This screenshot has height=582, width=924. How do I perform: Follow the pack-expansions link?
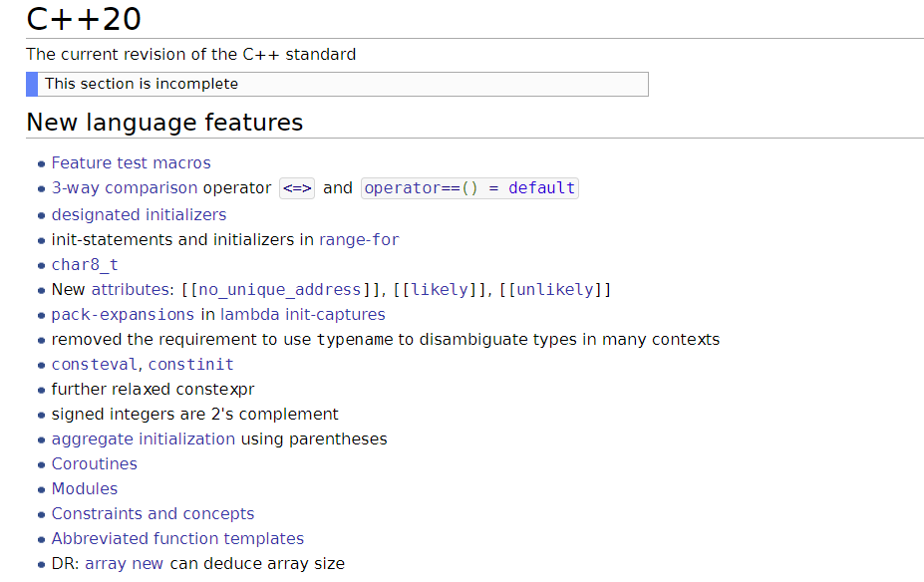(123, 315)
